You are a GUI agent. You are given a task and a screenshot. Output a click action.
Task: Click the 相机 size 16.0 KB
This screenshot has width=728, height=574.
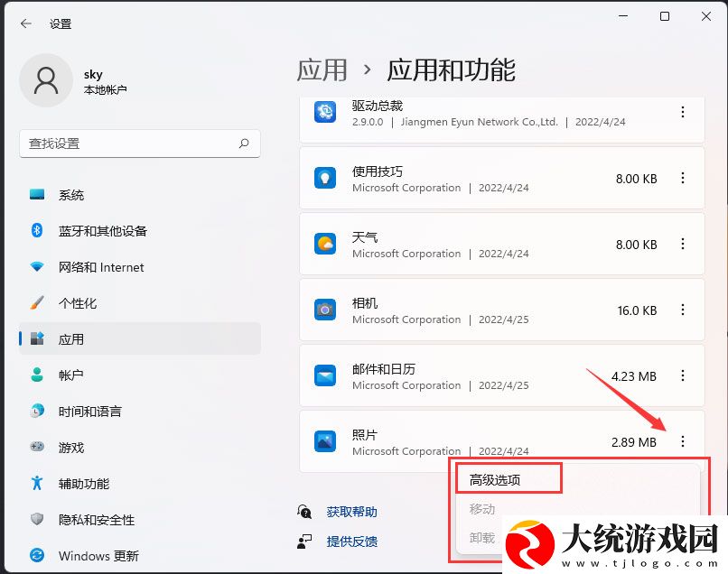tap(637, 310)
